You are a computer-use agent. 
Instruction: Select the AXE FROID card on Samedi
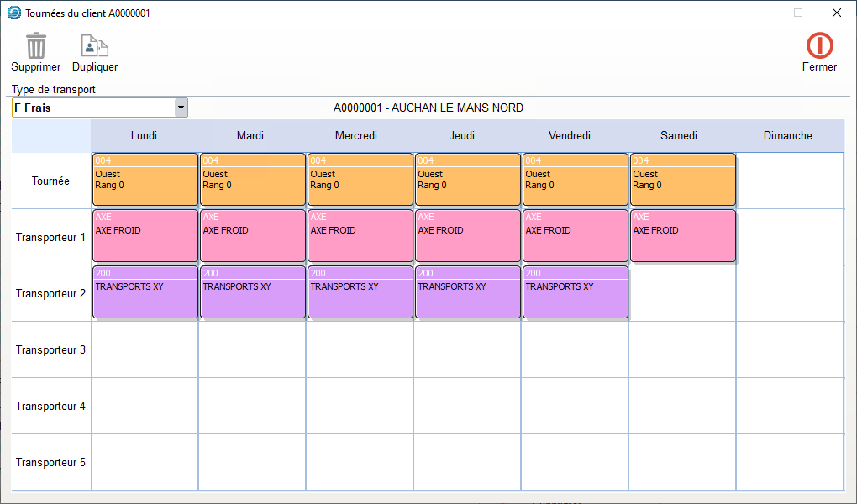click(682, 236)
